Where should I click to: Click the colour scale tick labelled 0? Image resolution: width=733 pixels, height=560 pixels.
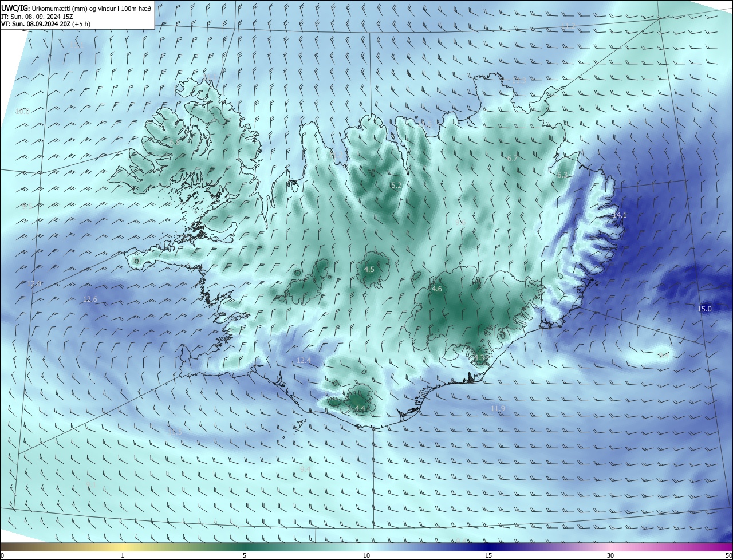[x=2, y=555]
